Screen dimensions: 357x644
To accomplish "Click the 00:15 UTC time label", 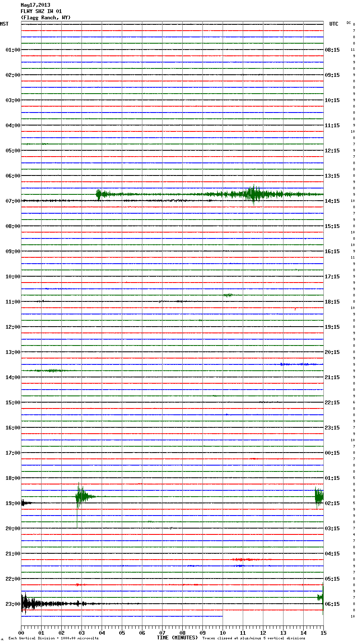I will (x=332, y=453).
